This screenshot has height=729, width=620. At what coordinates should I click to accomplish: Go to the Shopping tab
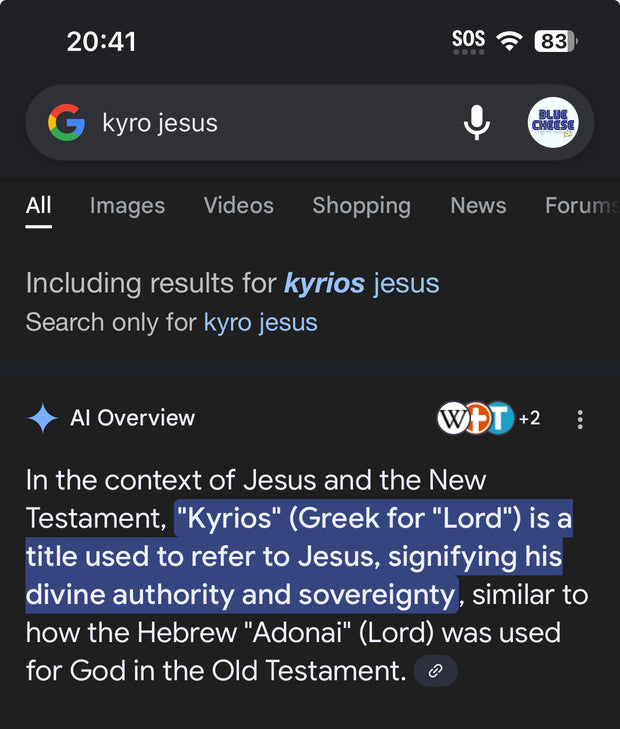pyautogui.click(x=361, y=205)
